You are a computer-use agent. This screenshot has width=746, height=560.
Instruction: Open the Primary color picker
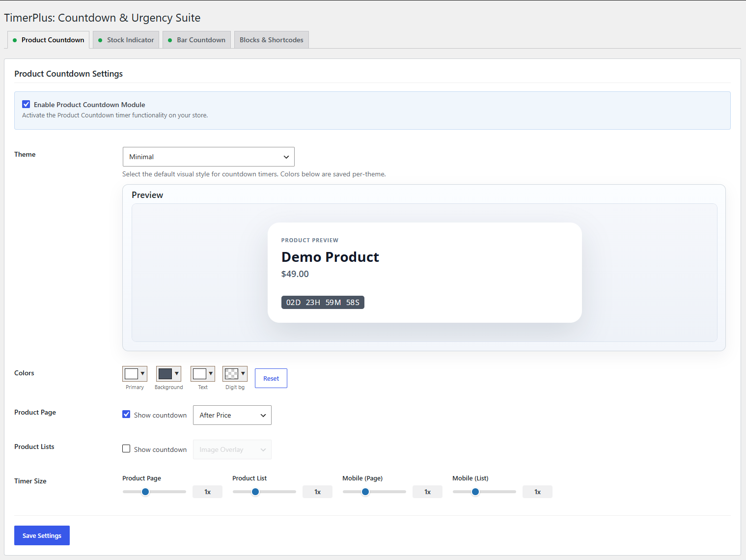[x=135, y=374]
